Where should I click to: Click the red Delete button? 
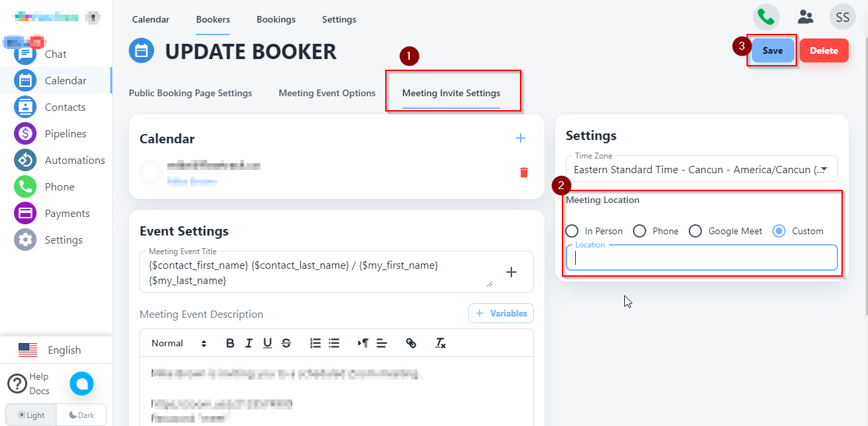(824, 50)
